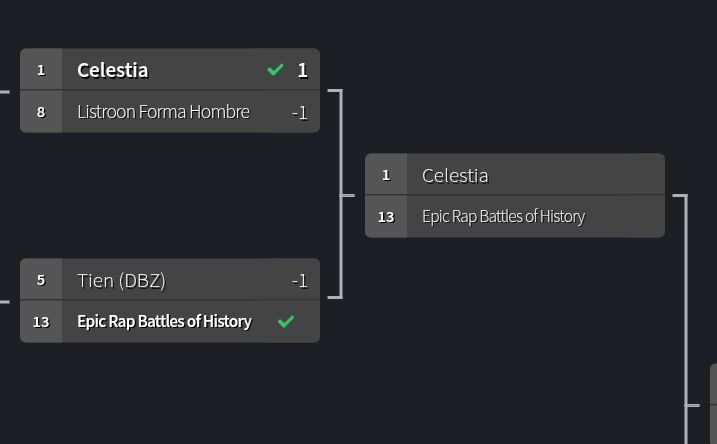Select Epic Rap Battles in second-round match
Viewport: 717px width, 444px height.
tap(503, 217)
